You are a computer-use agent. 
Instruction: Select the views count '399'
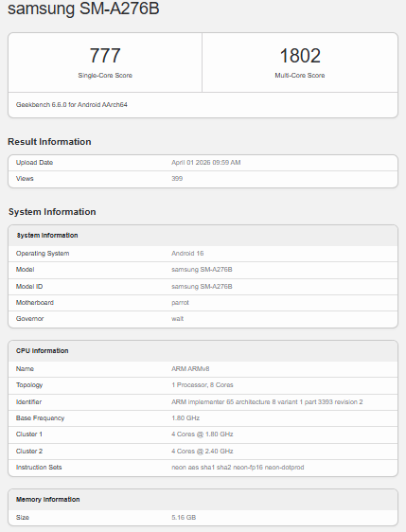click(x=177, y=179)
